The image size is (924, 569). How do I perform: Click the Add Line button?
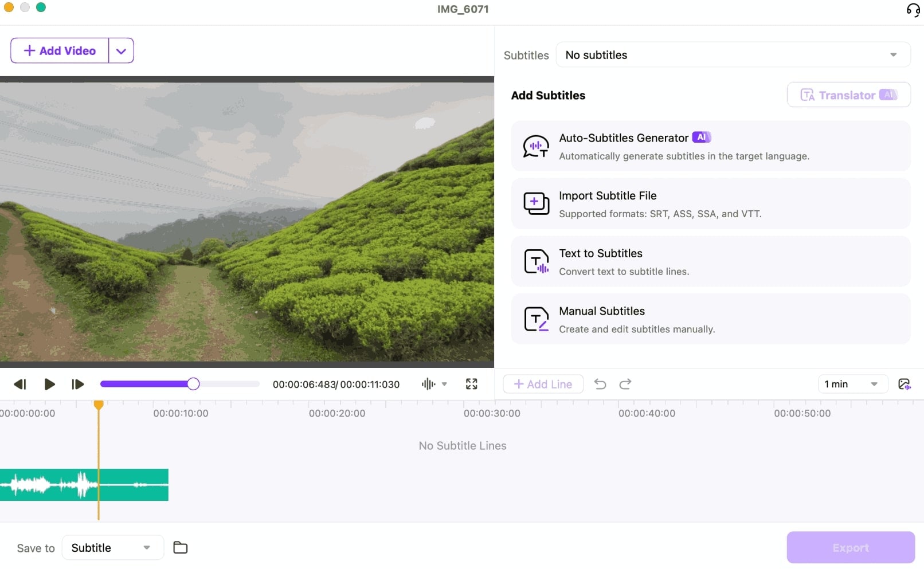coord(543,384)
